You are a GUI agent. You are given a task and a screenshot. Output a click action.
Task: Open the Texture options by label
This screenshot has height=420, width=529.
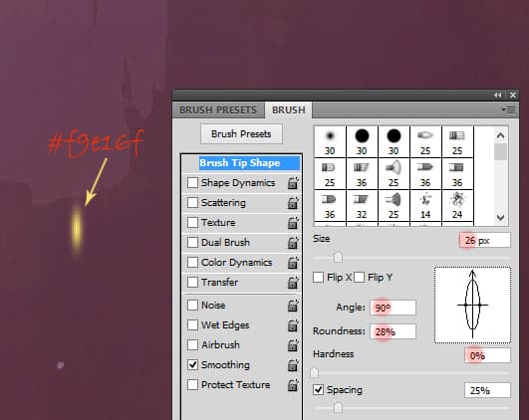pos(218,223)
